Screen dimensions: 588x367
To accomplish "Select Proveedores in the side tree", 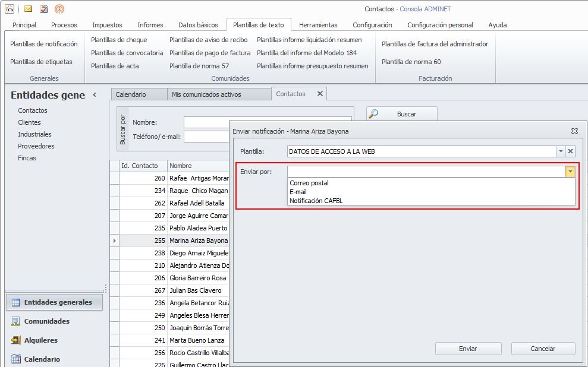I will tap(36, 146).
